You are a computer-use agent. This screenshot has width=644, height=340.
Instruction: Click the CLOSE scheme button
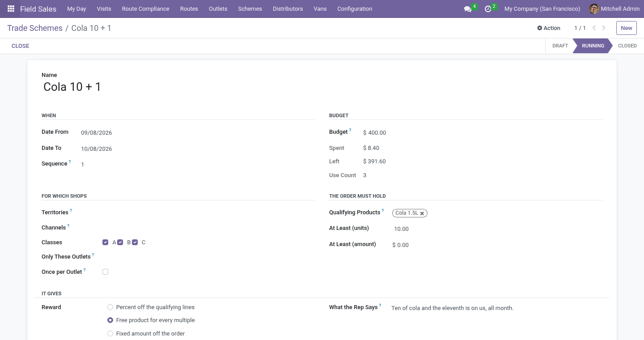pos(21,46)
